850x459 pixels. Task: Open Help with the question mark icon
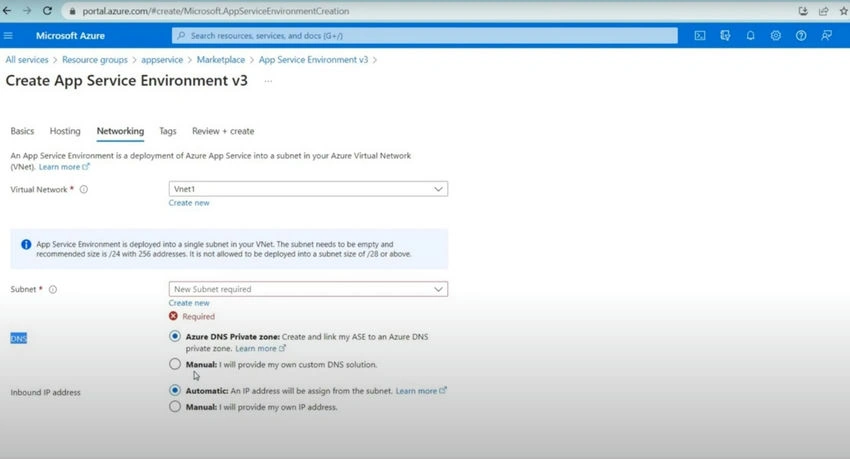point(801,36)
